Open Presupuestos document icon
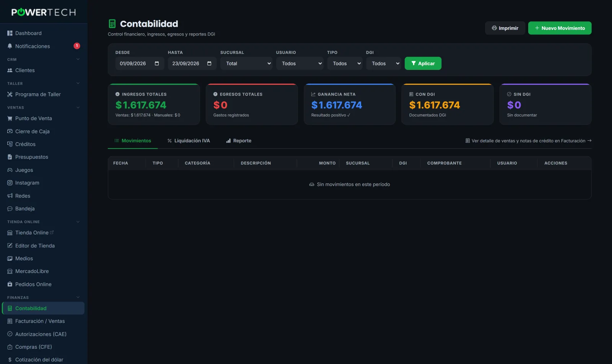This screenshot has width=612, height=364. (10, 157)
